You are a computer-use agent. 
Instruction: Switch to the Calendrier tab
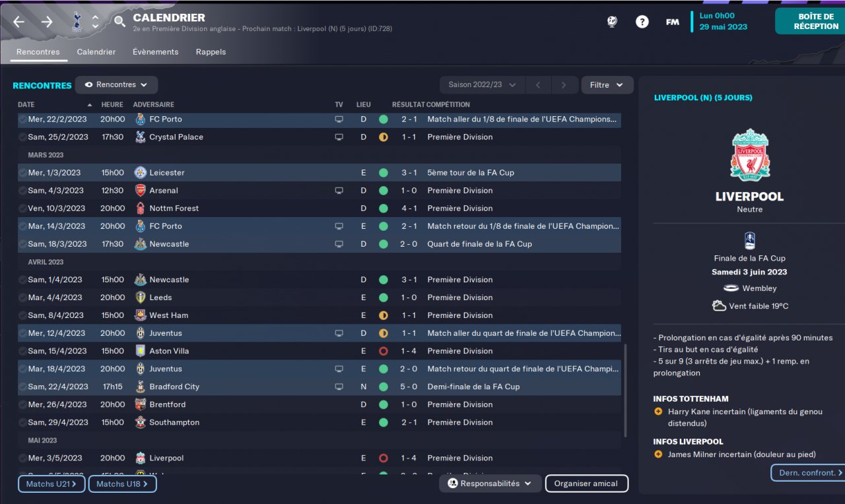96,52
